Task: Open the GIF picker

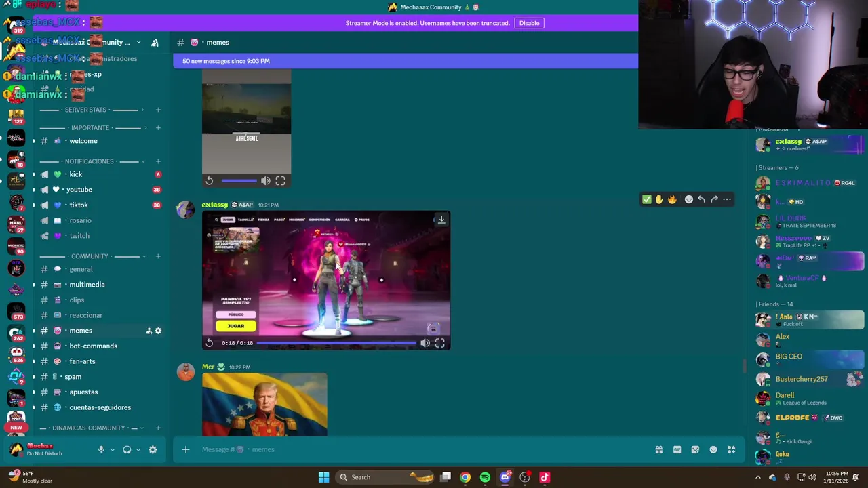Action: tap(677, 449)
